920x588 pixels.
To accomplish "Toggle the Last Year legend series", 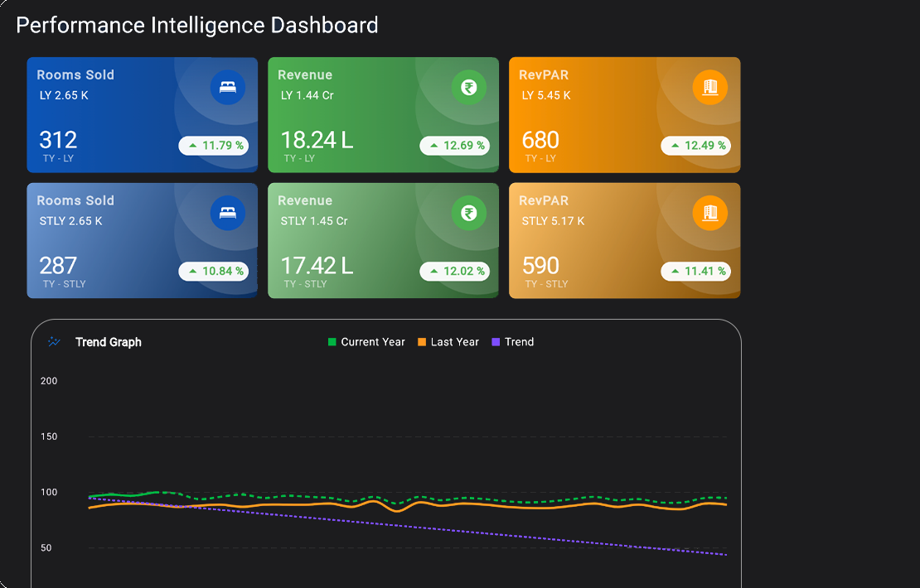I will 448,342.
